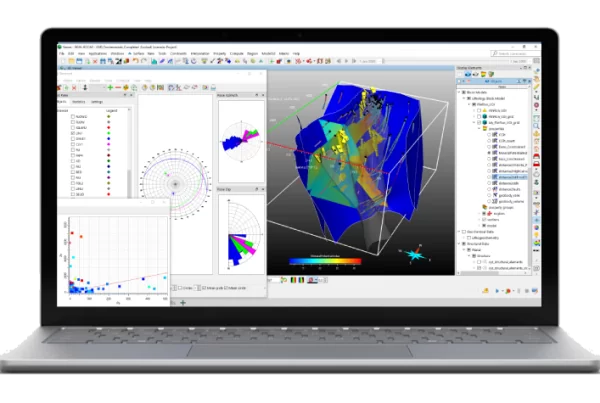Click the Save disk icon in the main toolbar
This screenshot has height=403, width=600.
[79, 61]
